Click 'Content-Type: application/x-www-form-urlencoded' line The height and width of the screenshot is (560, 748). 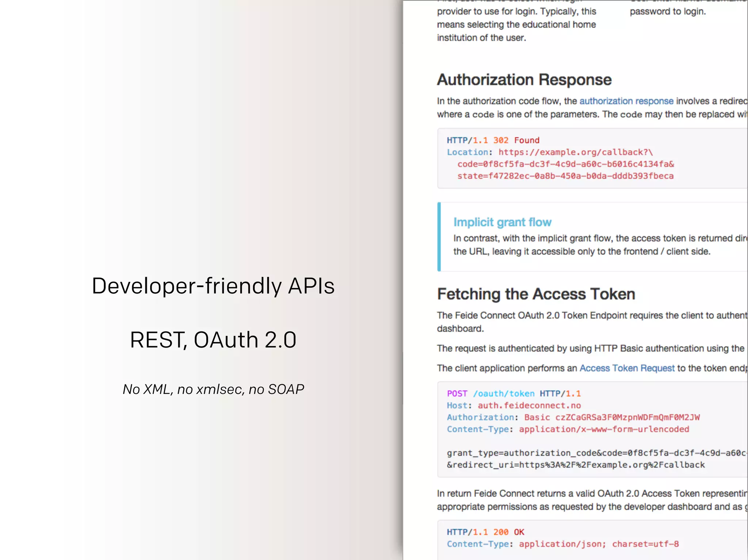(x=568, y=429)
